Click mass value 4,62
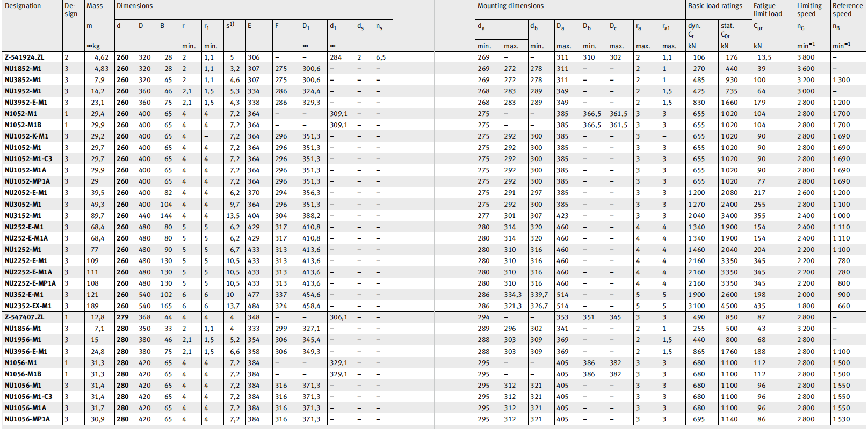The image size is (868, 429). (102, 57)
